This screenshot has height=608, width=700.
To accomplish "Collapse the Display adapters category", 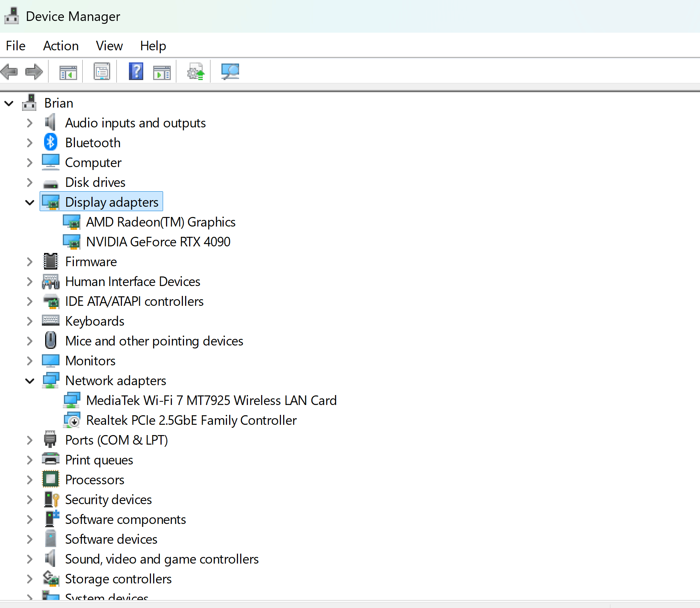I will tap(30, 202).
